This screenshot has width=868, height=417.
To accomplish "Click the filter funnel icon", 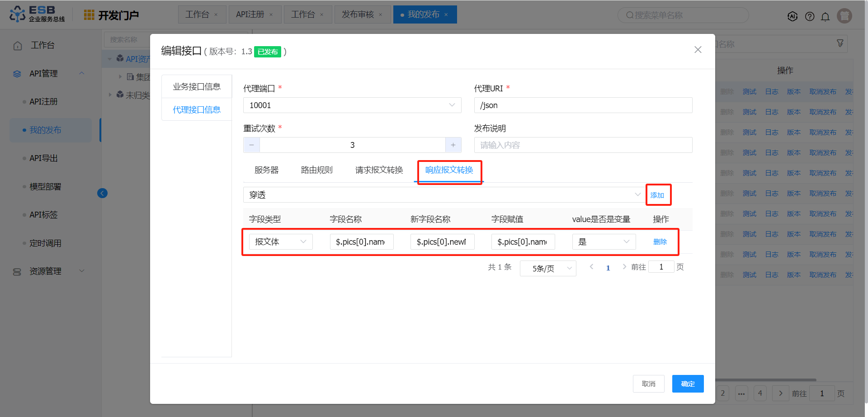I will tap(840, 43).
